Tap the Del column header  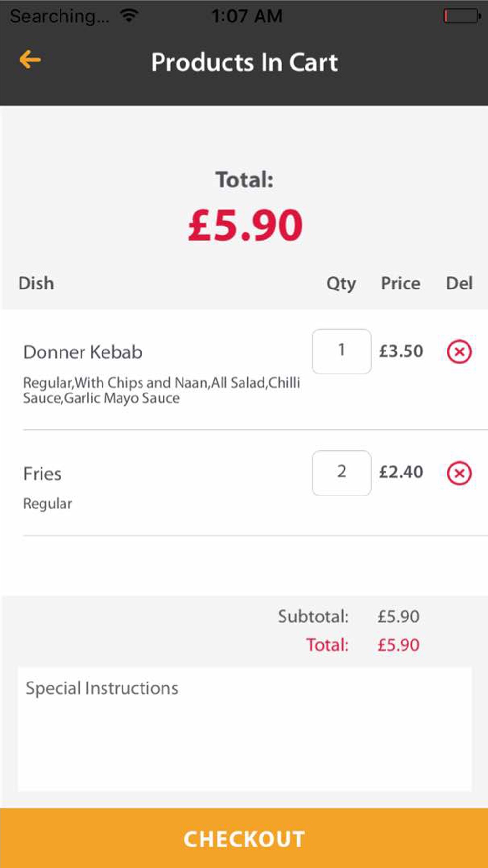[459, 283]
